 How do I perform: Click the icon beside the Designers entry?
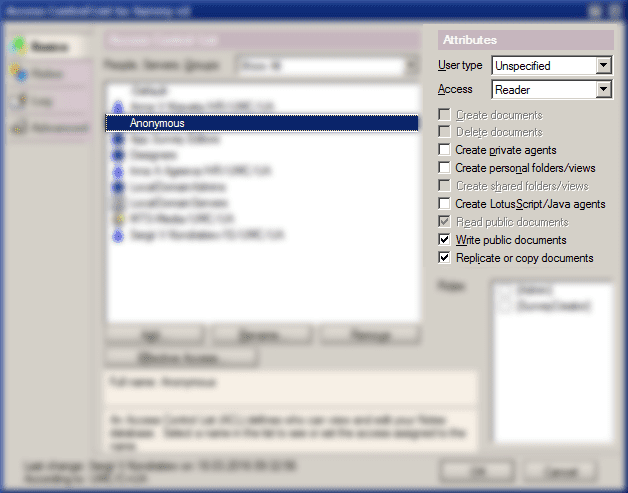pos(119,155)
